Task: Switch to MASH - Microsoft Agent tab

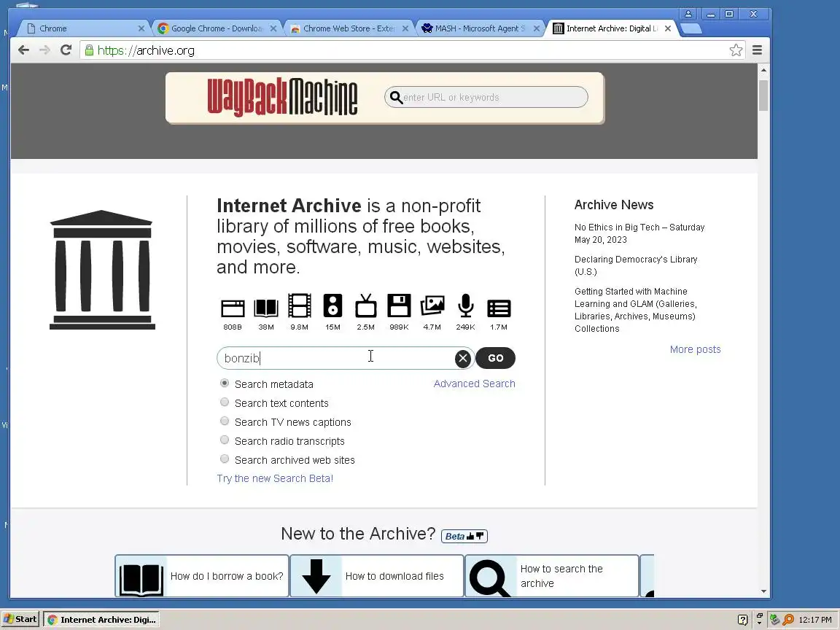Action: click(480, 28)
